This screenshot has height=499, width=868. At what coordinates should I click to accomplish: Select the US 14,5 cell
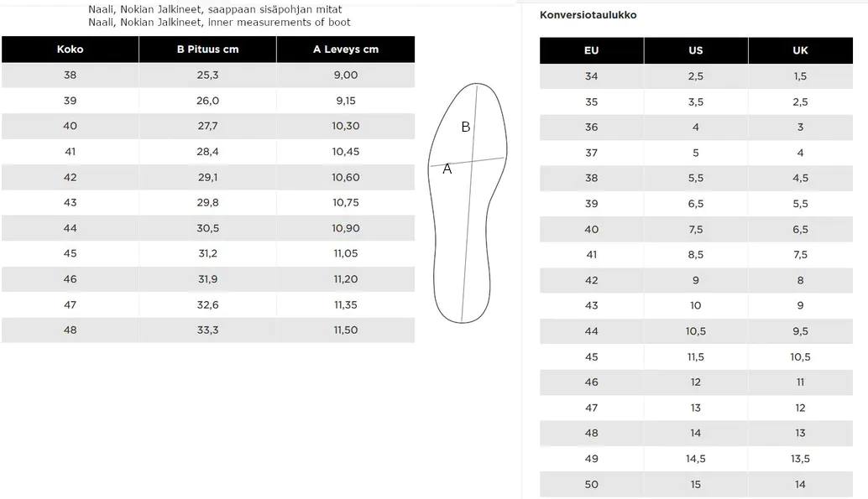click(695, 459)
